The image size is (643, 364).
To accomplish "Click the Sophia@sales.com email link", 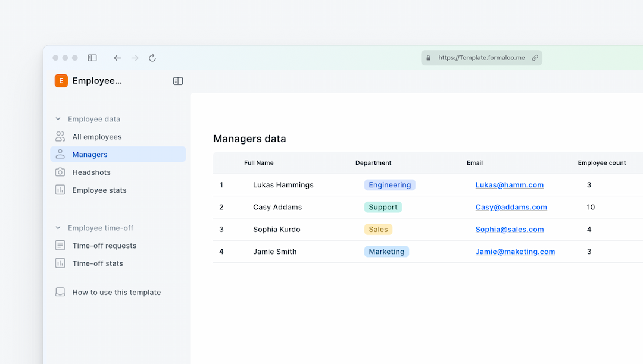I will (509, 229).
